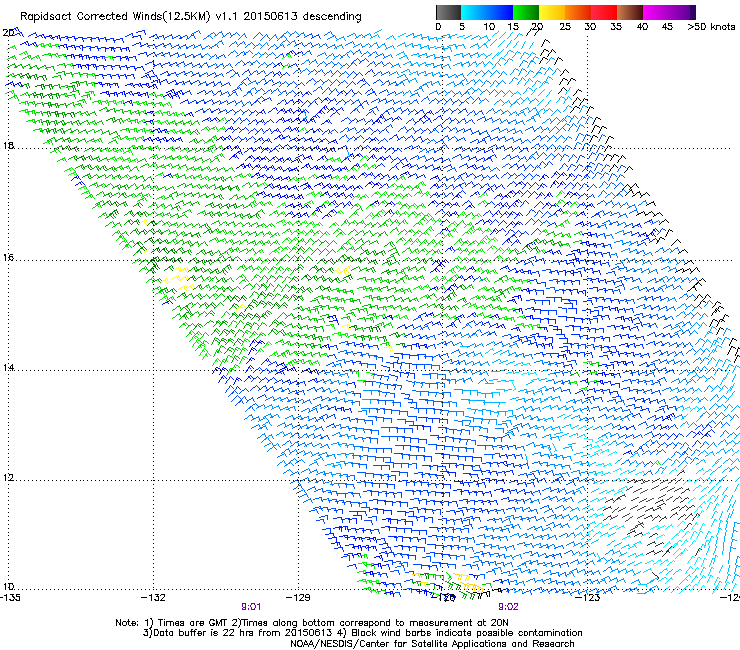Click the yellow 20-25 knots legend segment

pos(552,12)
